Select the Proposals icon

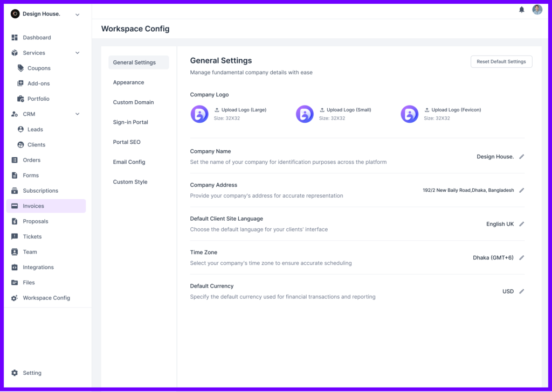coord(15,221)
